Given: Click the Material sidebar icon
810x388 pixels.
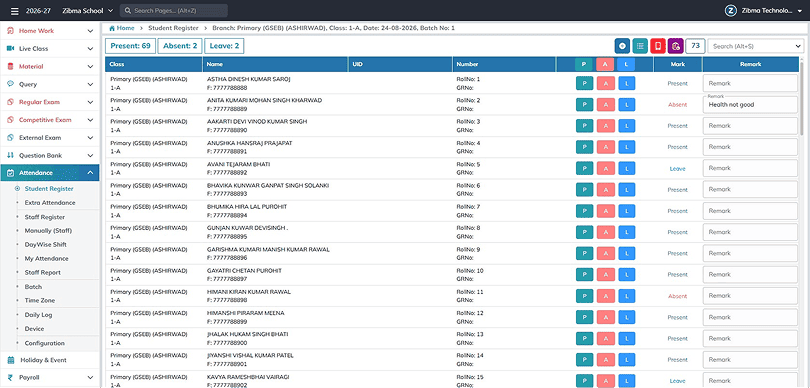Looking at the screenshot, I should [x=10, y=66].
